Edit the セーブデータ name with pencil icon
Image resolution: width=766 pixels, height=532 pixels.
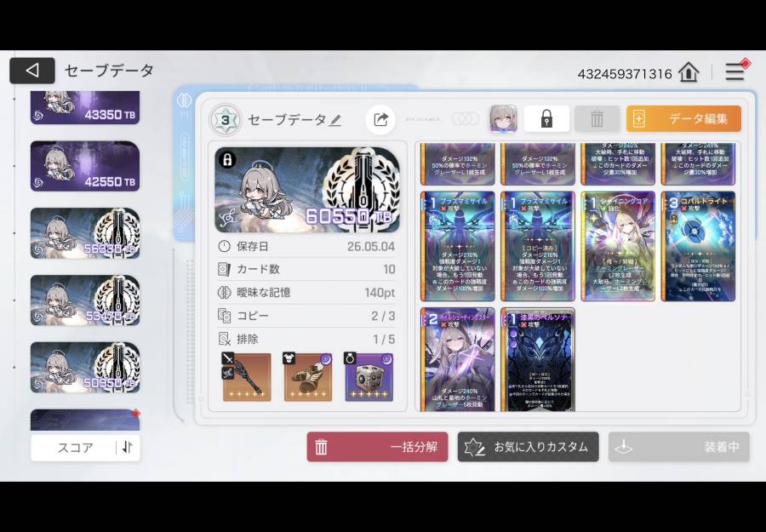pyautogui.click(x=334, y=120)
